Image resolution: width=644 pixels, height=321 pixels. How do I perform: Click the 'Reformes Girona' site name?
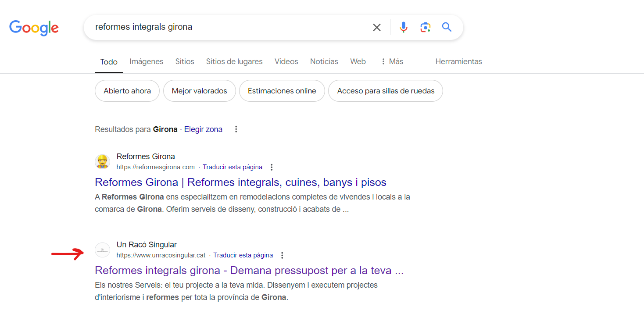coord(146,157)
